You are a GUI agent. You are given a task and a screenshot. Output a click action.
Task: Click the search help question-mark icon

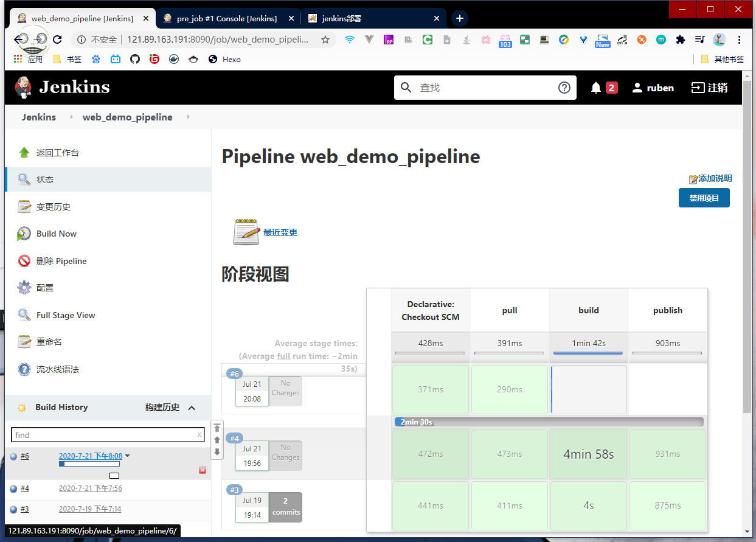(x=564, y=88)
